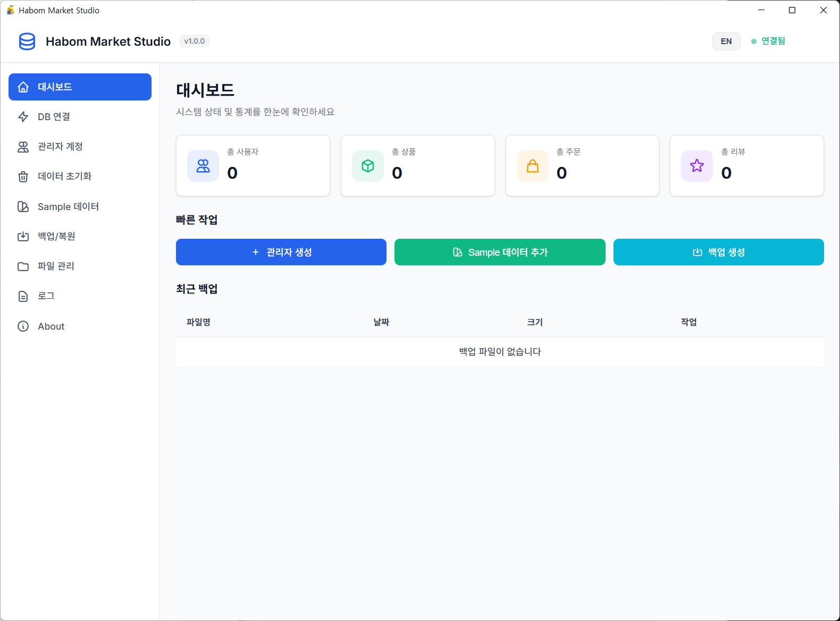The height and width of the screenshot is (621, 840).
Task: Open Sample 데이터 sidebar page
Action: pos(68,207)
